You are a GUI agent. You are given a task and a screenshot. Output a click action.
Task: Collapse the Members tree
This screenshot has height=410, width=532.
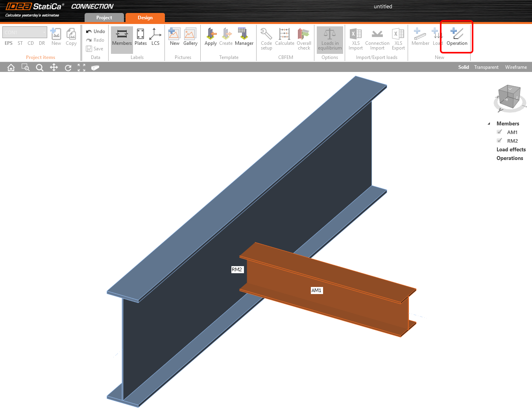click(x=489, y=123)
